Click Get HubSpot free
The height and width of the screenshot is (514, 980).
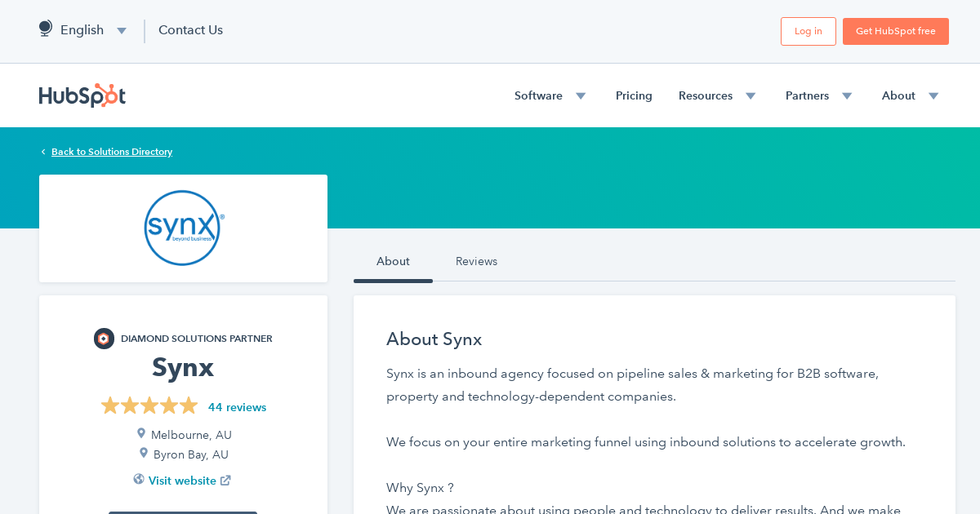click(895, 31)
